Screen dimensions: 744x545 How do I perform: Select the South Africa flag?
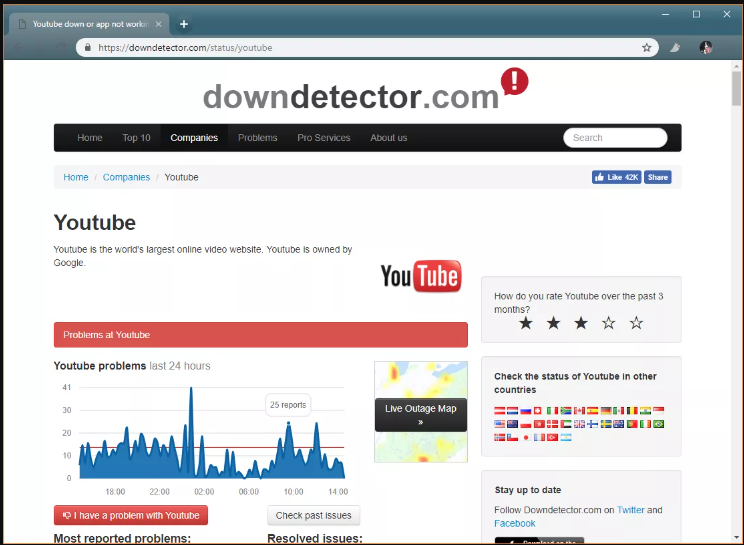(566, 411)
